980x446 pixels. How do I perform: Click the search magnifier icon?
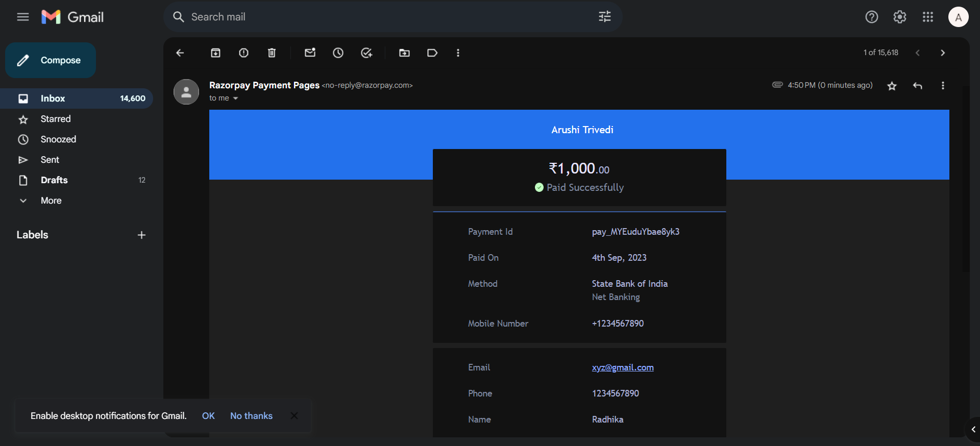(178, 17)
